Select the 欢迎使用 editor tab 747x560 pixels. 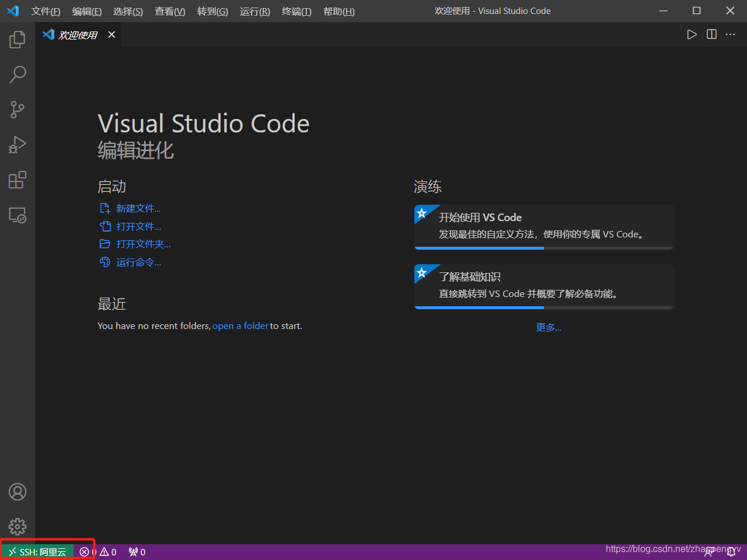point(79,35)
